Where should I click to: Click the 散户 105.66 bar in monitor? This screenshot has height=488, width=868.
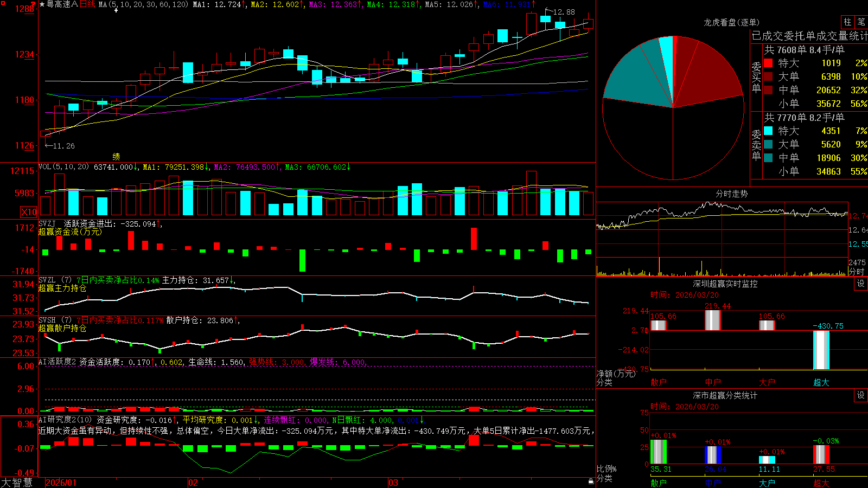658,325
